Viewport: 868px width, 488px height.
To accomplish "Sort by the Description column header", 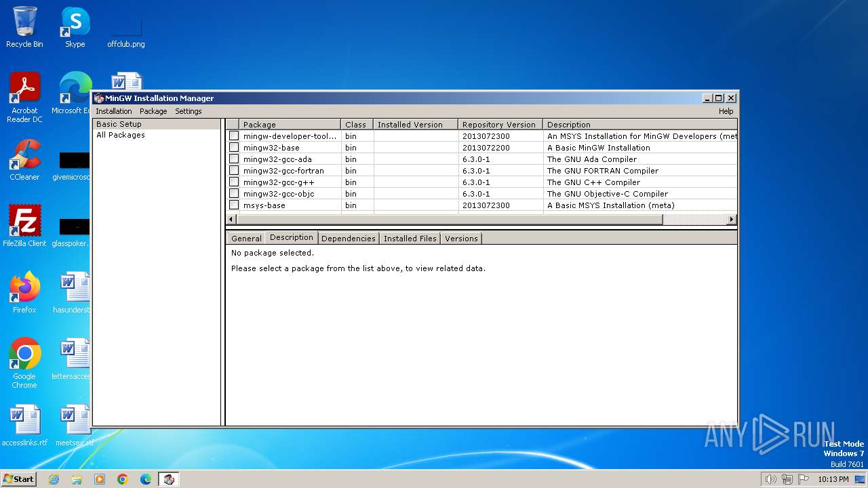I will [x=639, y=125].
